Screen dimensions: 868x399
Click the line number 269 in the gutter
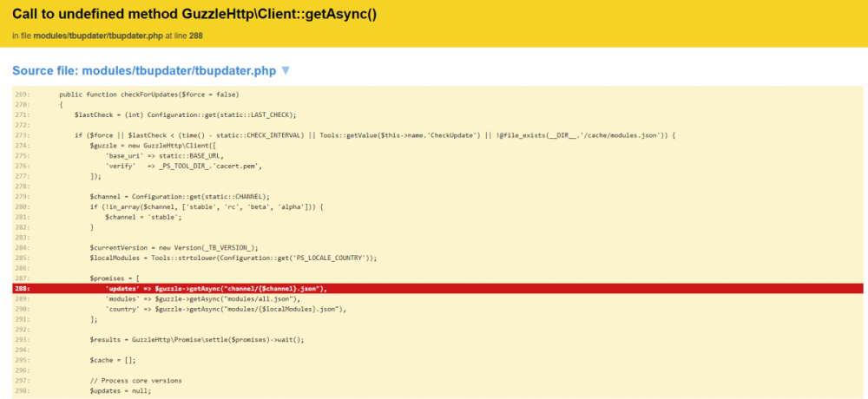(x=23, y=94)
